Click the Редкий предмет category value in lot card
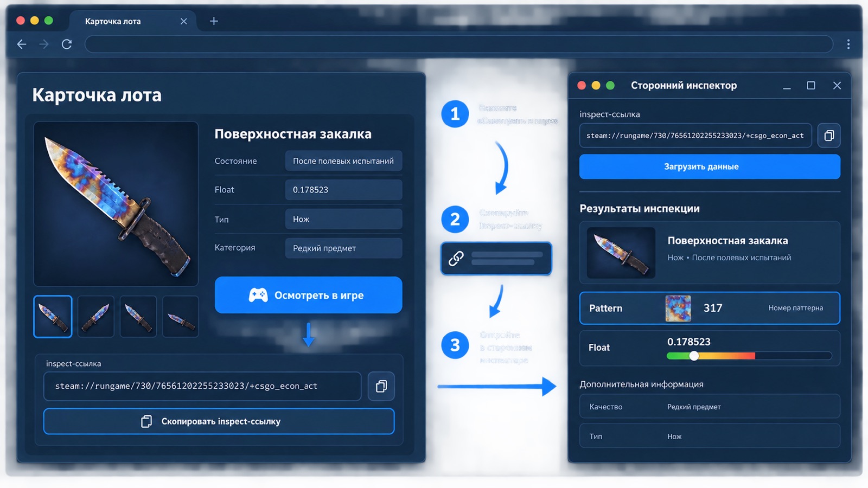Screen dimensions: 868x488 (343, 248)
